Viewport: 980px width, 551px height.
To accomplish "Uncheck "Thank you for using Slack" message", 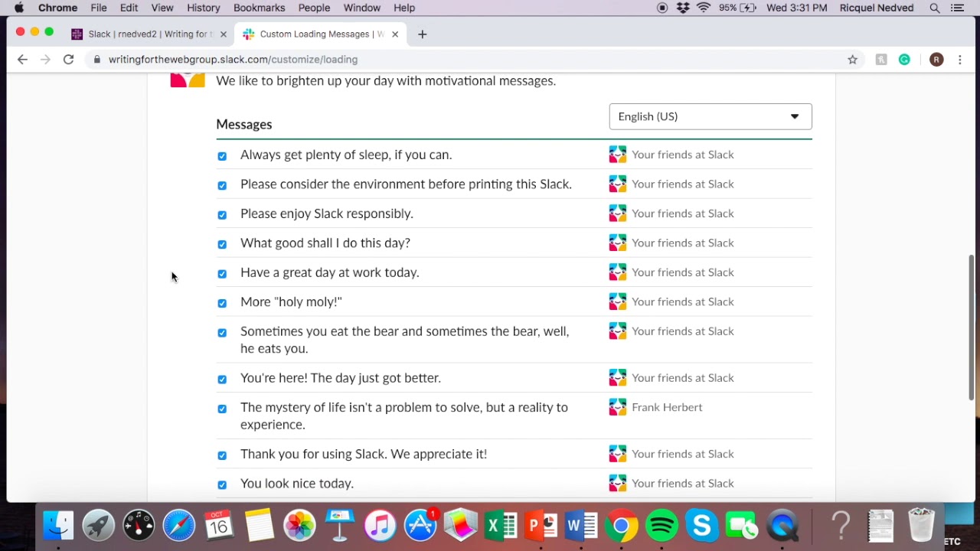I will (222, 455).
